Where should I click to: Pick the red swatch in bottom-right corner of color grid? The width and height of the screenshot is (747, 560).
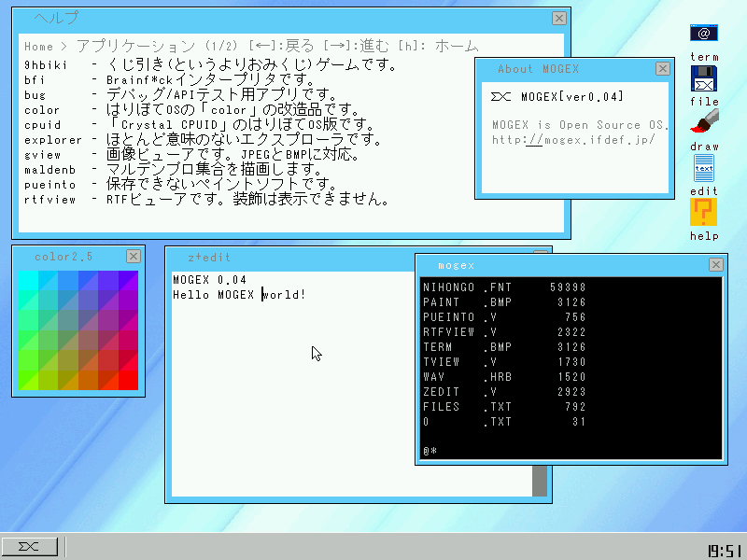pos(128,380)
